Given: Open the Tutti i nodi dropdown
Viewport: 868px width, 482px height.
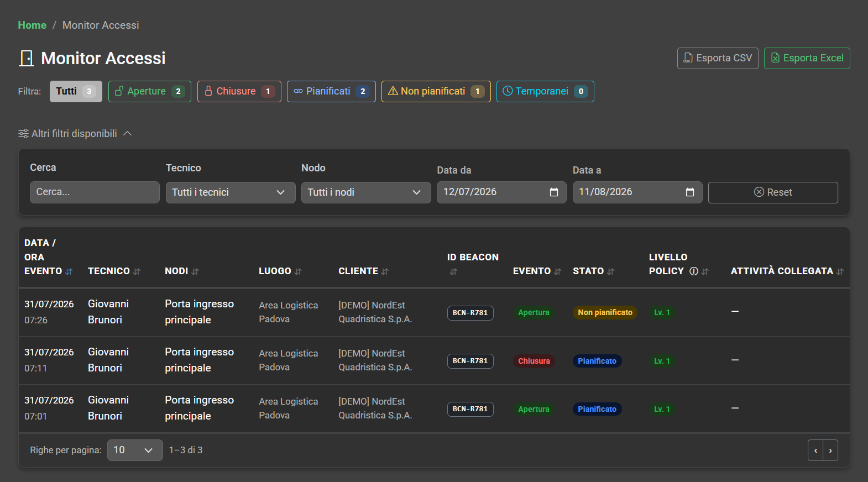Looking at the screenshot, I should pos(366,192).
